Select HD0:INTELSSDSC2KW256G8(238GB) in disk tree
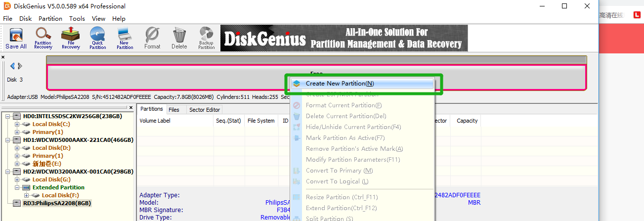 pos(72,116)
